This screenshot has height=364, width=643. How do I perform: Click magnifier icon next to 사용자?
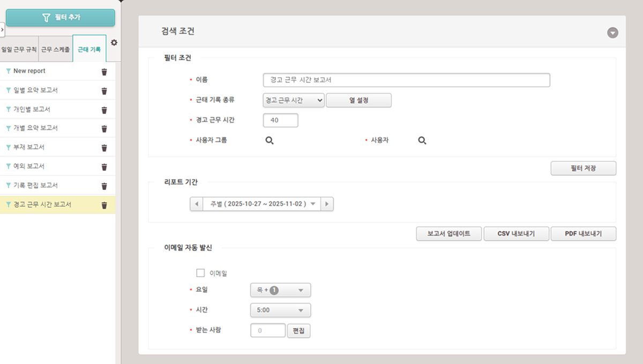tap(422, 140)
